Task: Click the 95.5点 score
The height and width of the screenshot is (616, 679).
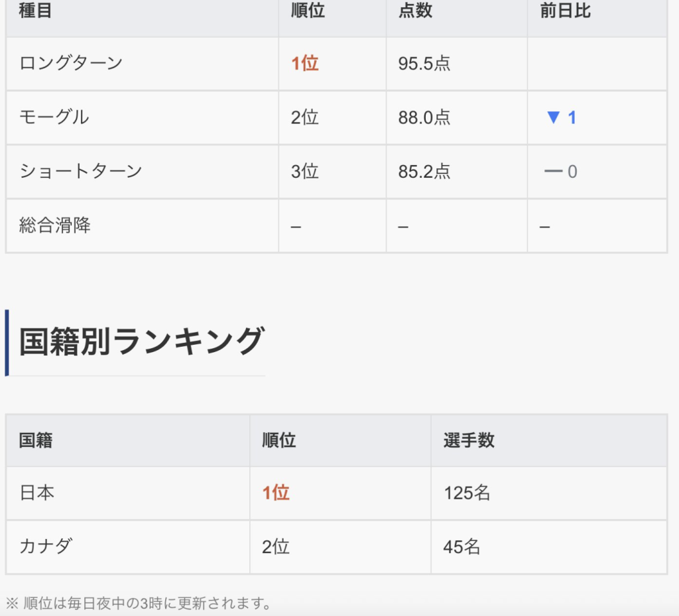Action: pyautogui.click(x=424, y=64)
